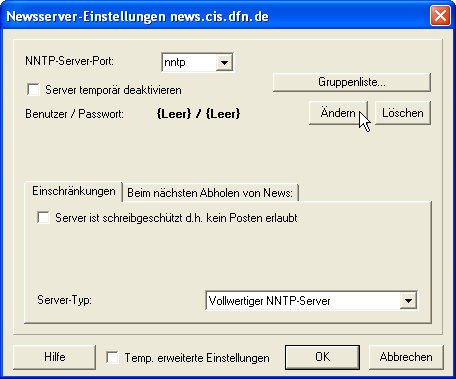
Task: Click the 'Benutzer / Passwort:' label
Action: (74, 114)
